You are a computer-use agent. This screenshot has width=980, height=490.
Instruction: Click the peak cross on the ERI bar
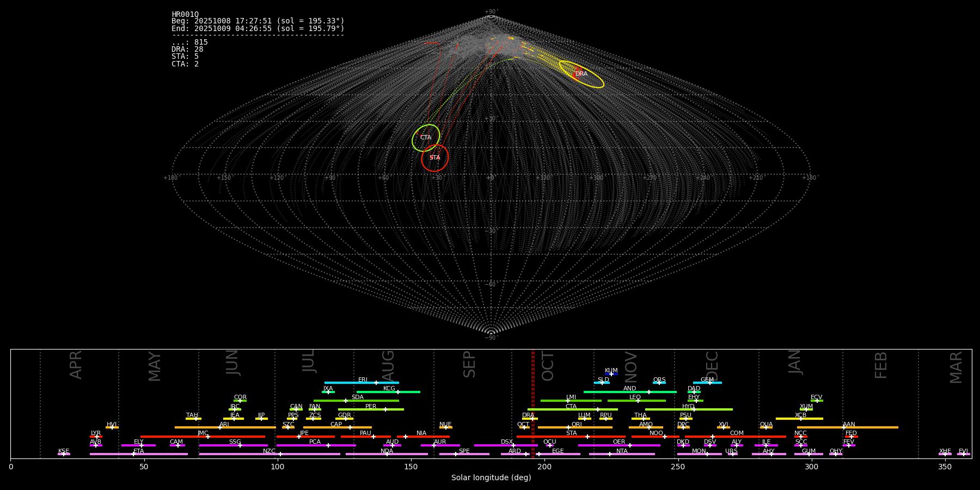[x=376, y=383]
